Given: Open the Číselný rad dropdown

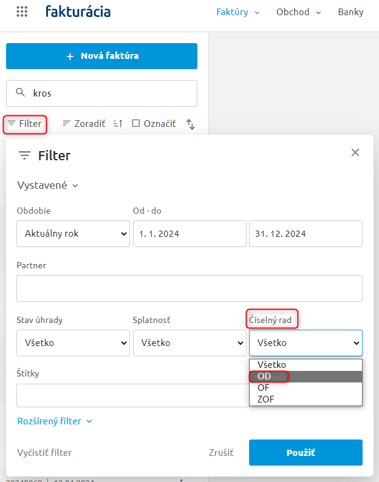Looking at the screenshot, I should [306, 343].
